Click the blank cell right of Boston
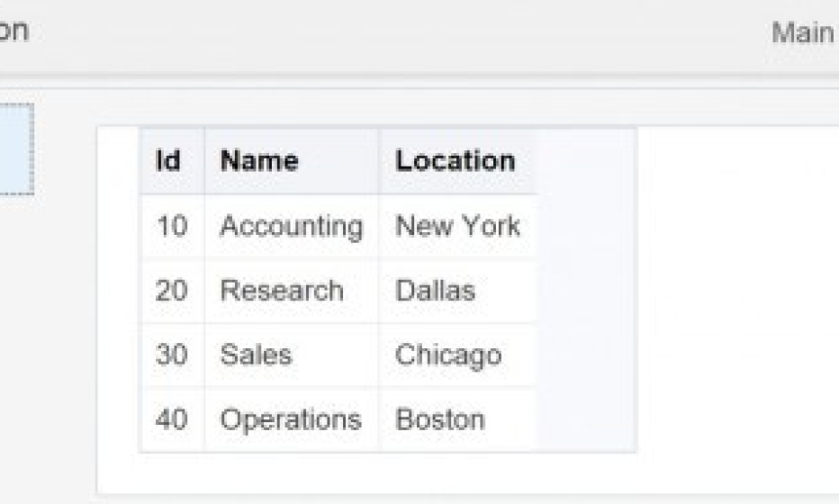The height and width of the screenshot is (504, 839). [x=586, y=419]
